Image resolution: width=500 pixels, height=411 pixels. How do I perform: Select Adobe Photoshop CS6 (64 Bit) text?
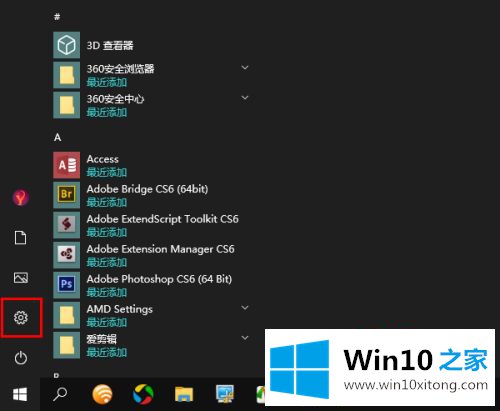pyautogui.click(x=159, y=279)
